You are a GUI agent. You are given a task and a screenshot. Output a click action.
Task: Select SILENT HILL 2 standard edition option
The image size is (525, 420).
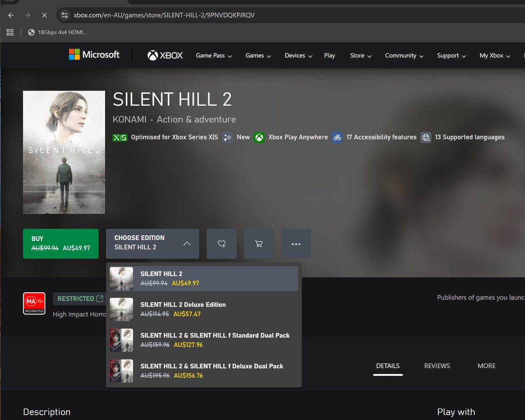click(203, 279)
